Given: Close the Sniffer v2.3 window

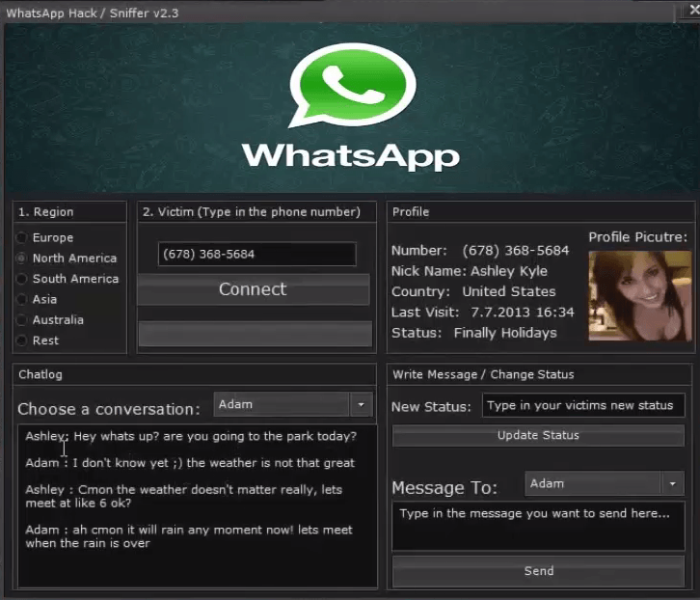Looking at the screenshot, I should (693, 9).
